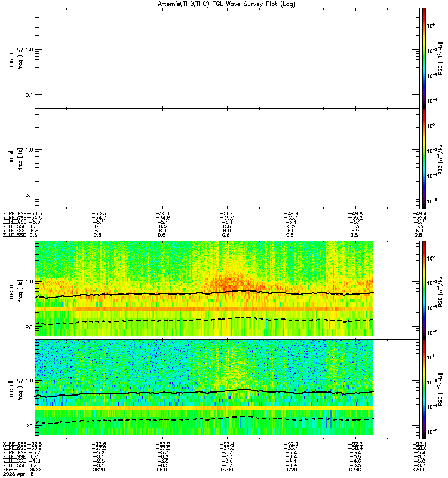Click the 10⁻⁴ tick on the THC B⊥ color bar
This screenshot has width=448, height=478.
click(x=432, y=307)
